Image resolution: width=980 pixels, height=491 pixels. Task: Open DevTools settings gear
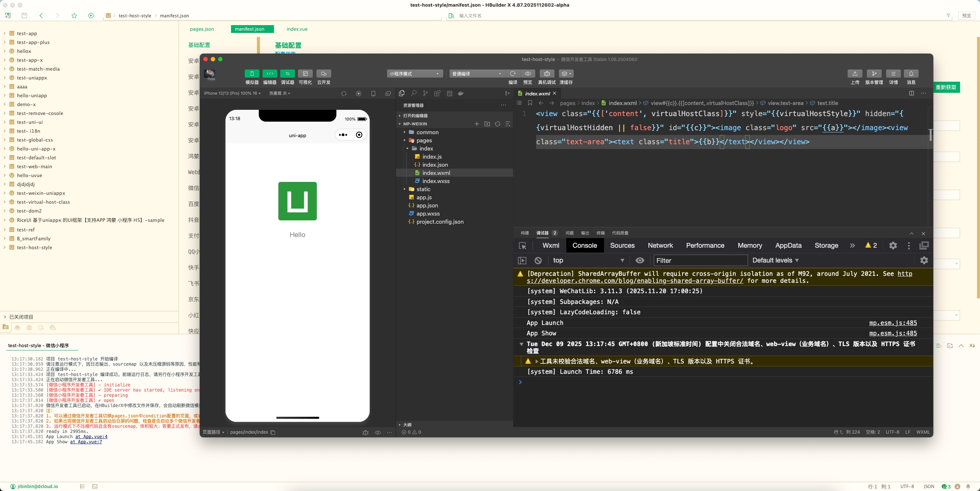click(x=893, y=245)
